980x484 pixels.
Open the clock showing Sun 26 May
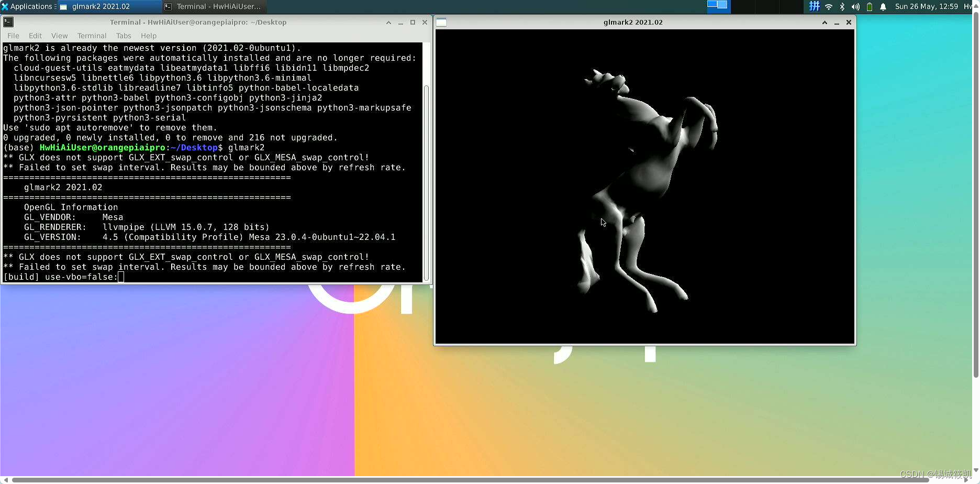click(x=926, y=6)
